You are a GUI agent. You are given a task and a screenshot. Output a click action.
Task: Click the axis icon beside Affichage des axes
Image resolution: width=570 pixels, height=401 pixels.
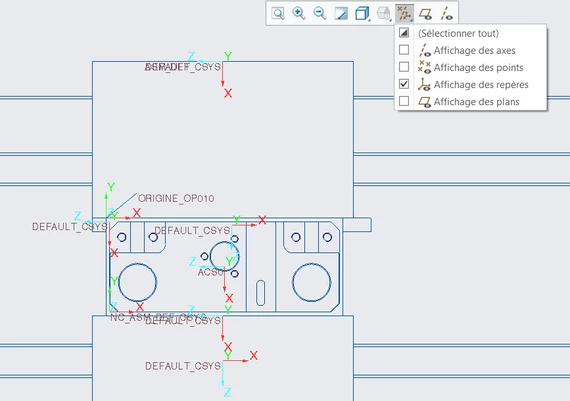pyautogui.click(x=424, y=50)
